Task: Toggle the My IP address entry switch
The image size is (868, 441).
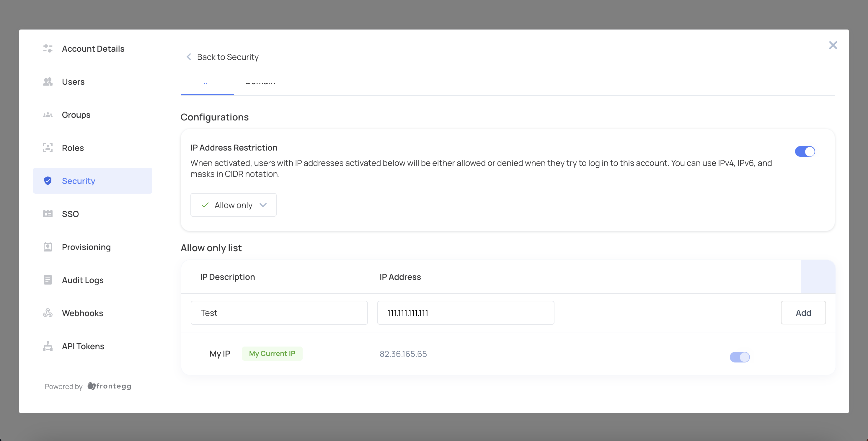Action: 740,356
